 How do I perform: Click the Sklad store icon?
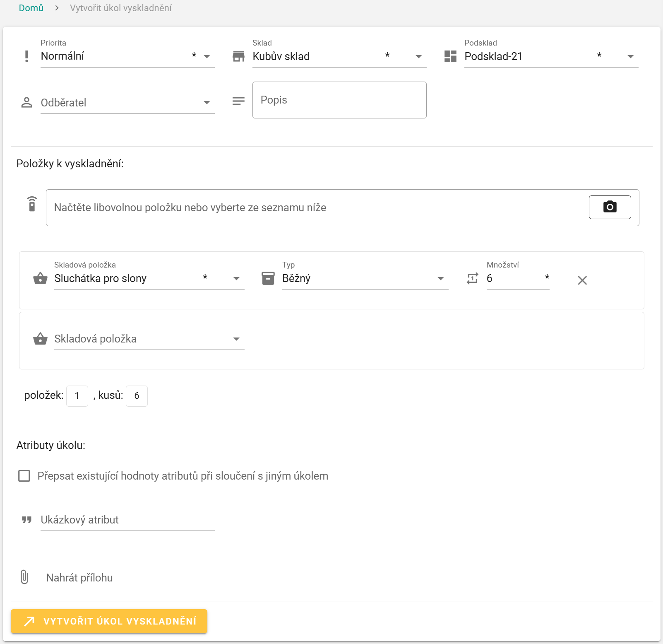[238, 56]
